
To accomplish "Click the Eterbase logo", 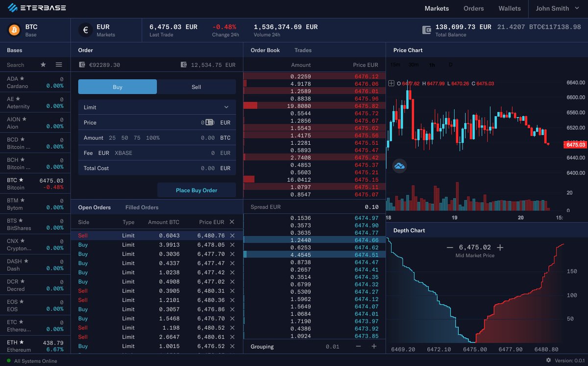I will coord(37,8).
